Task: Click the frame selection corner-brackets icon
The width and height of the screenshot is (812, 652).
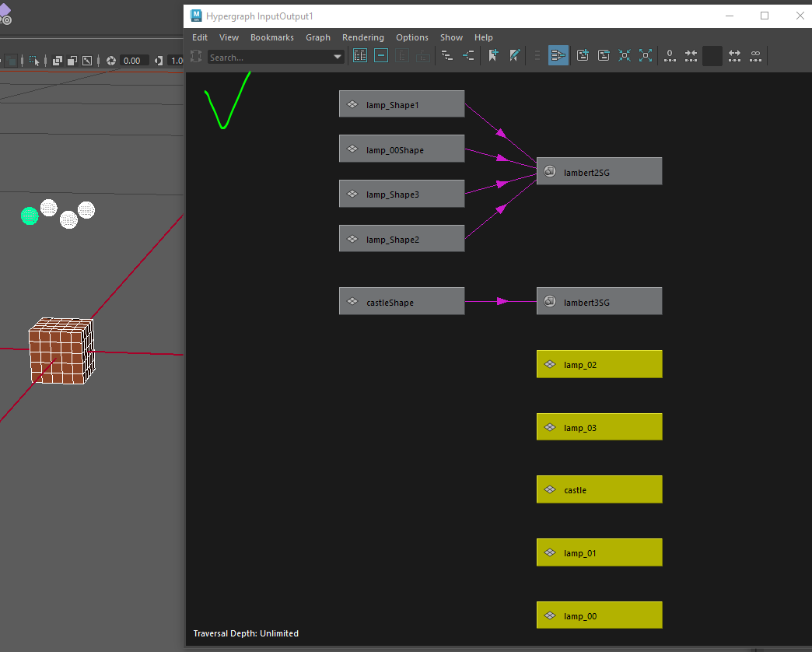Action: [645, 56]
